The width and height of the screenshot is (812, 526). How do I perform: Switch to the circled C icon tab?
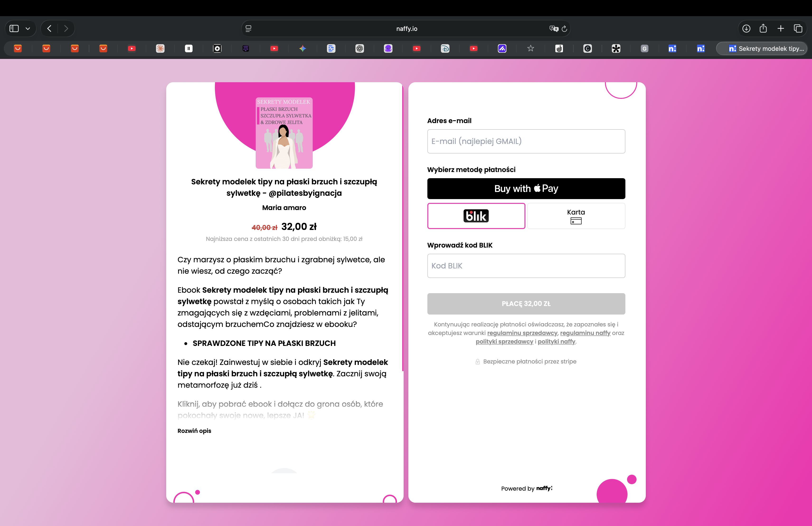point(587,48)
